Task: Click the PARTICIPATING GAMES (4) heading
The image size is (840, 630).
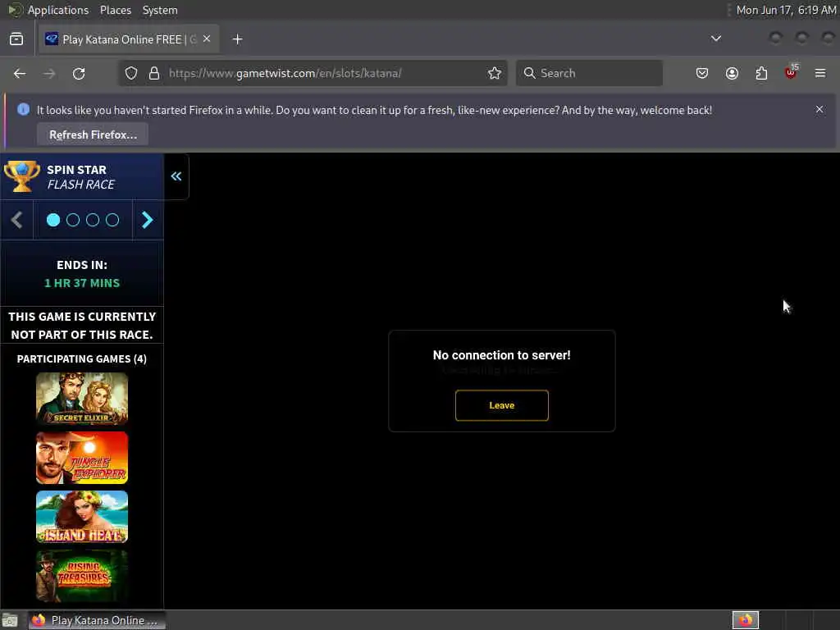Action: (82, 359)
